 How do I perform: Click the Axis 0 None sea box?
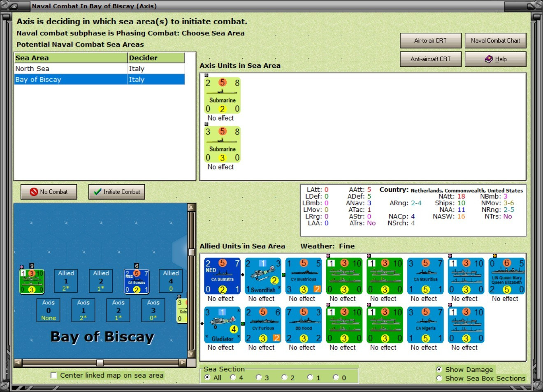click(x=49, y=310)
